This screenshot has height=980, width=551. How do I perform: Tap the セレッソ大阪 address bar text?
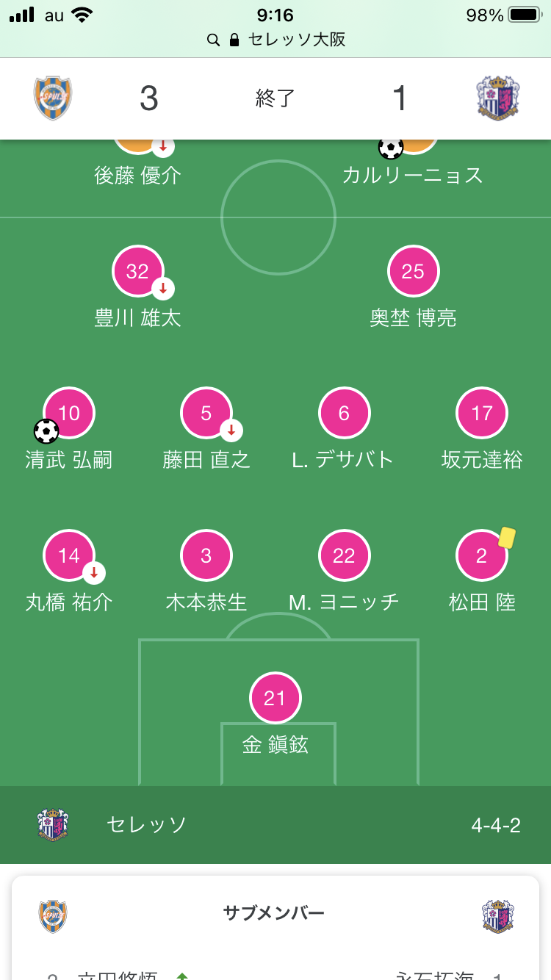(x=297, y=40)
